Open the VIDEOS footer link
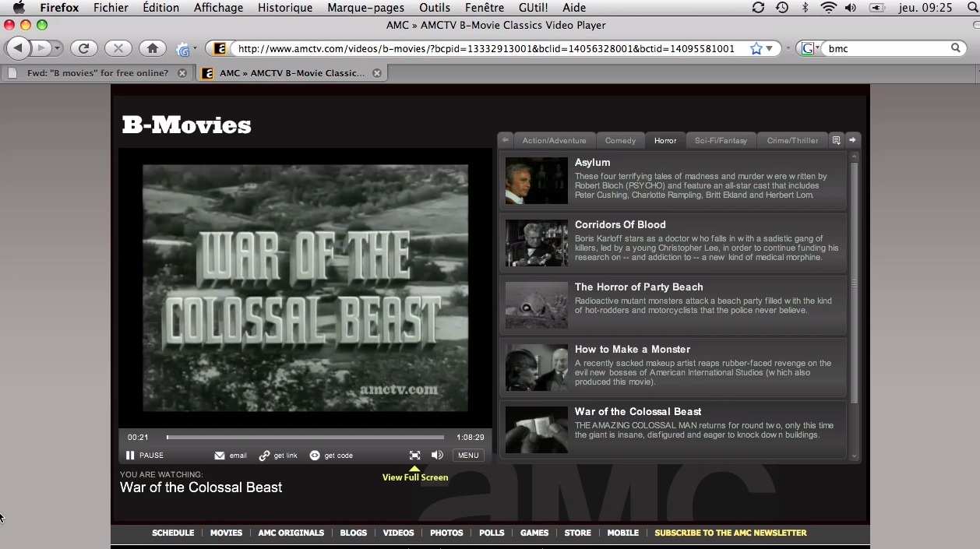Screen dimensions: 980x549 pos(399,533)
